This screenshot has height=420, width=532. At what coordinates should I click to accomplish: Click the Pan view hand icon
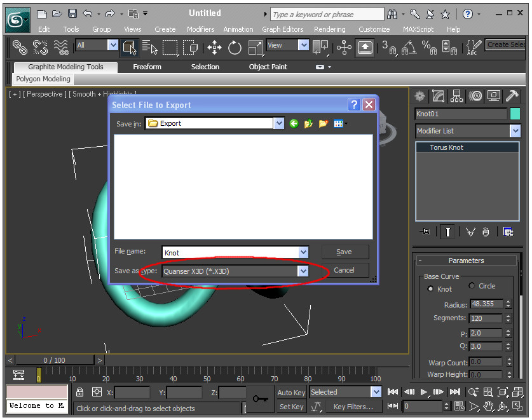[x=489, y=405]
